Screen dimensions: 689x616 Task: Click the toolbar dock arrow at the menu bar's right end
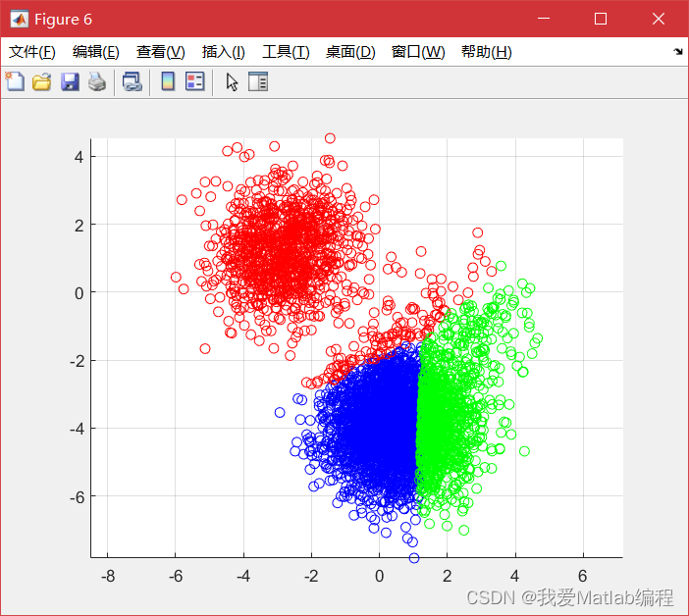(678, 52)
